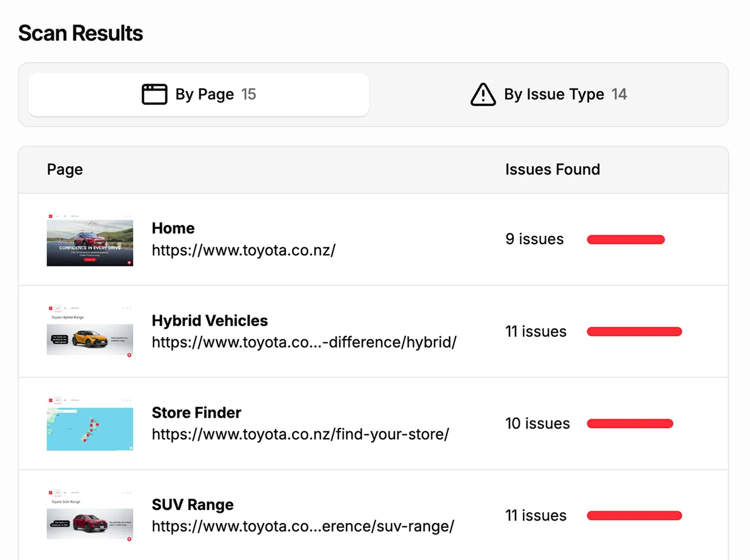
Task: Click the red severity bar for Home
Action: (625, 239)
